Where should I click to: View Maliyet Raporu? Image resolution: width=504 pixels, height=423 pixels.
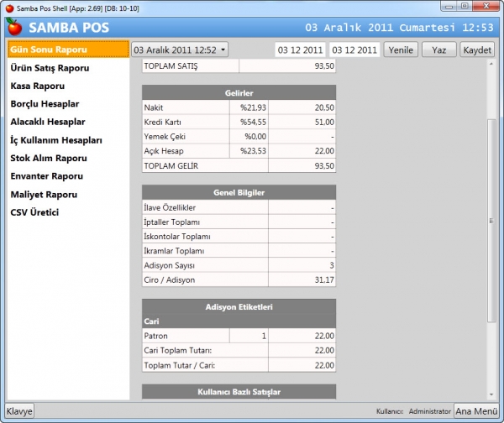(x=44, y=195)
